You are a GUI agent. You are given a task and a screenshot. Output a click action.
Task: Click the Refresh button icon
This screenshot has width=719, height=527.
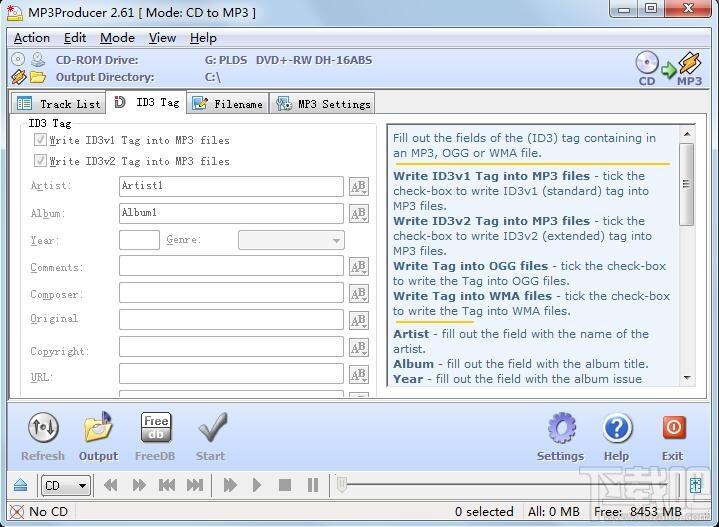(43, 427)
